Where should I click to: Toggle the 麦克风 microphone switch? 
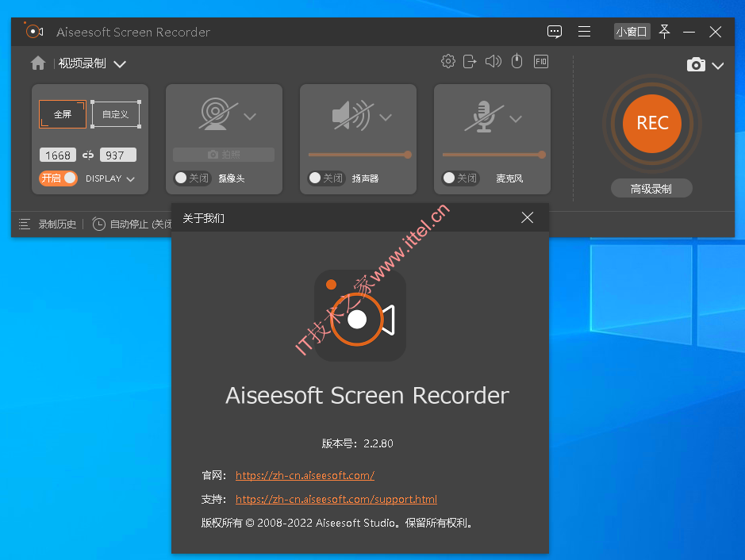pyautogui.click(x=460, y=178)
